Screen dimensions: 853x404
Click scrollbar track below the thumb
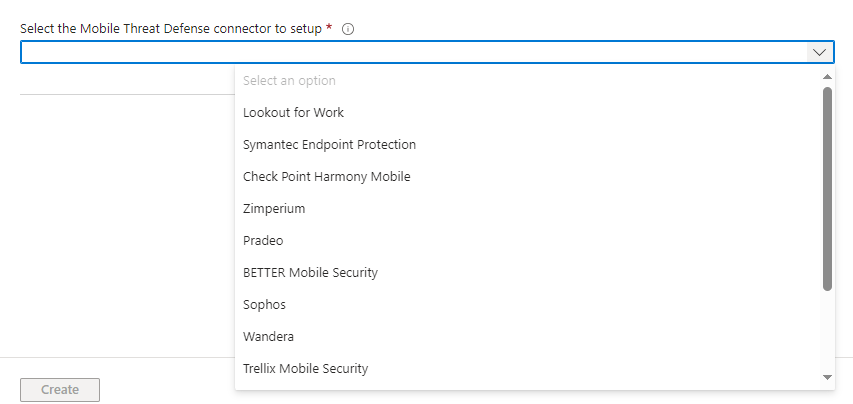coord(827,330)
